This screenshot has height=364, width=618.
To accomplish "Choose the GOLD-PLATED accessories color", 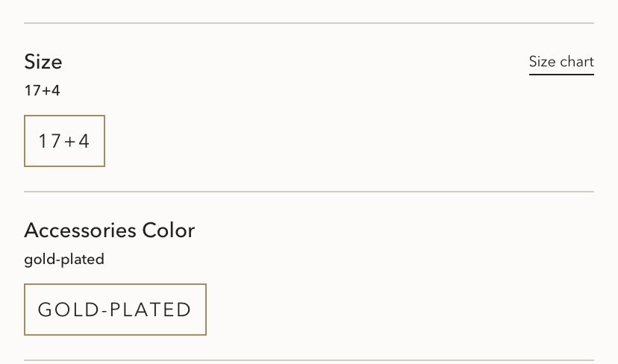I will [x=115, y=310].
